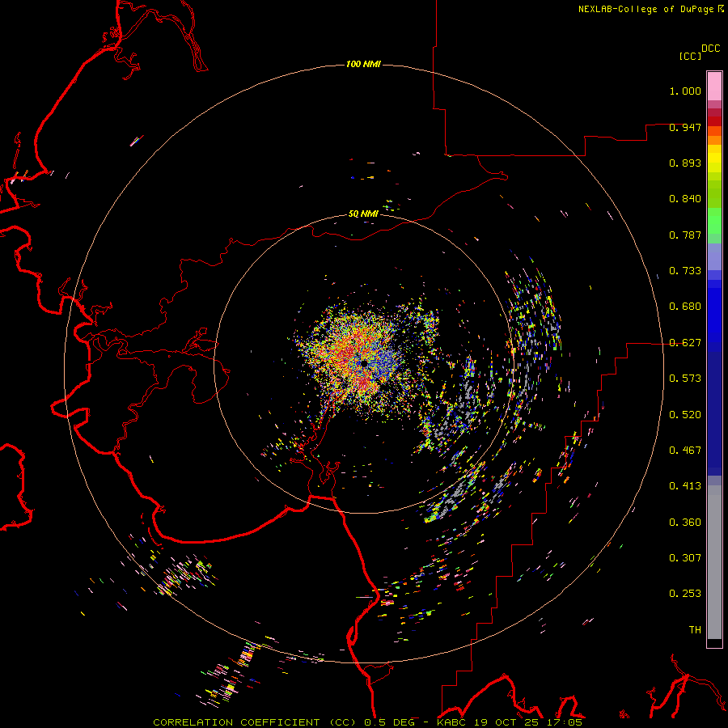The image size is (728, 728).
Task: Click the [CC] units label
Action: (x=691, y=56)
